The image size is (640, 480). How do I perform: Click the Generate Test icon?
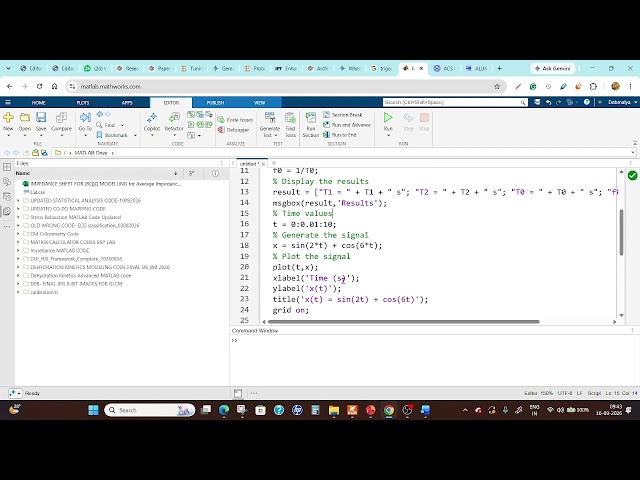(x=269, y=118)
